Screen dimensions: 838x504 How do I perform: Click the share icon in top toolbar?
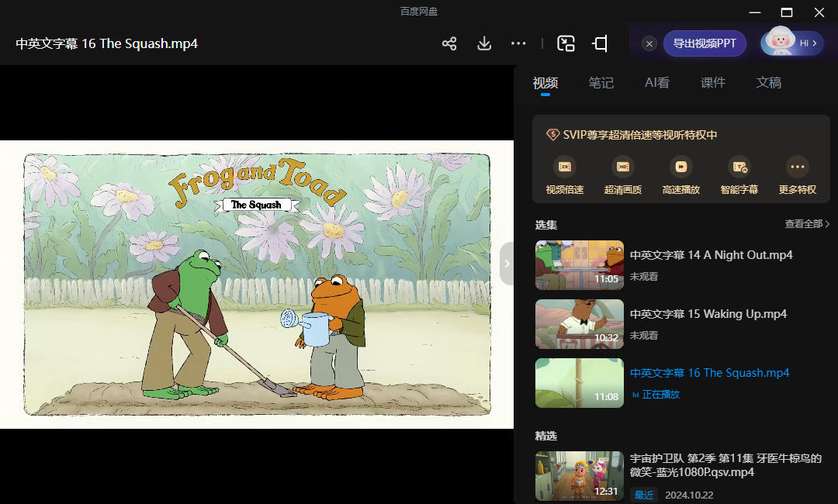pyautogui.click(x=449, y=43)
